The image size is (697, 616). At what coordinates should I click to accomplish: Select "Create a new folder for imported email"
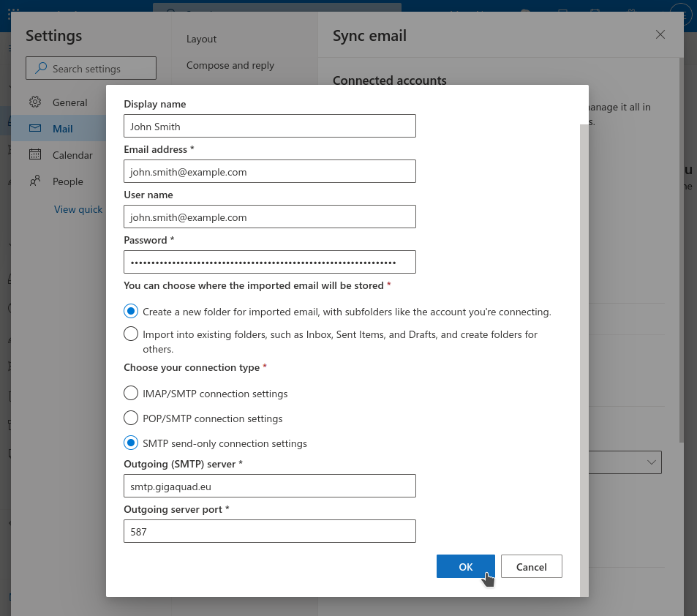pyautogui.click(x=131, y=311)
